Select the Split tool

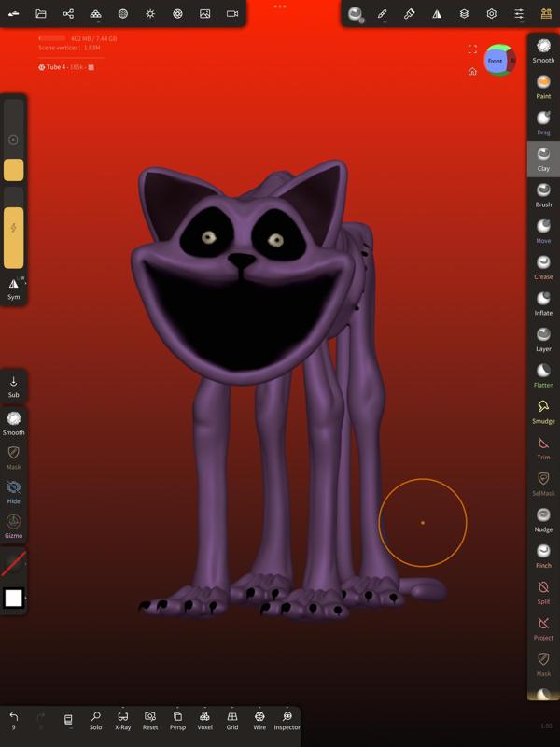[x=543, y=592]
